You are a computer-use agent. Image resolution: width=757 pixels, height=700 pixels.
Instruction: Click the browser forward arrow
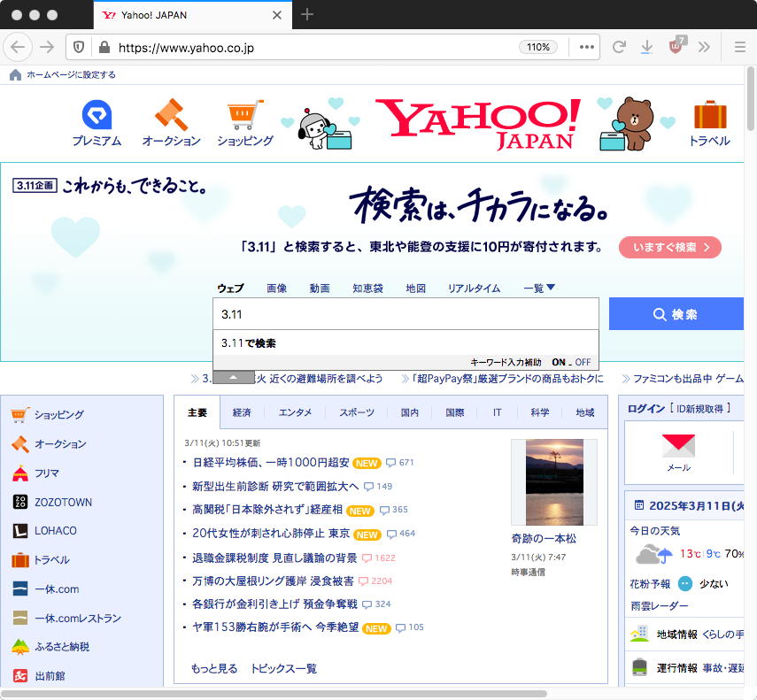click(47, 47)
